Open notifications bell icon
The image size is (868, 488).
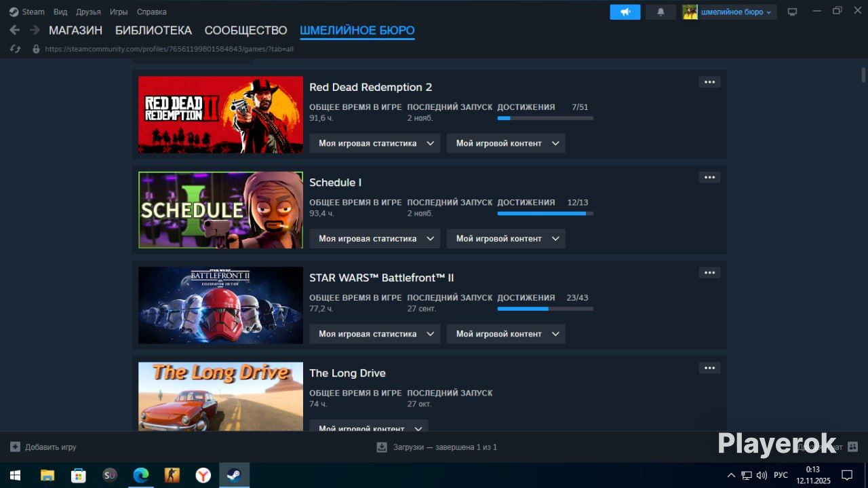coord(660,12)
